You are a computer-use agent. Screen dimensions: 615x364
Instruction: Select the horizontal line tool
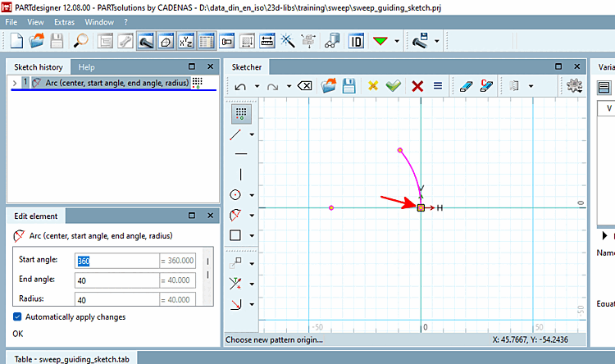pos(240,154)
